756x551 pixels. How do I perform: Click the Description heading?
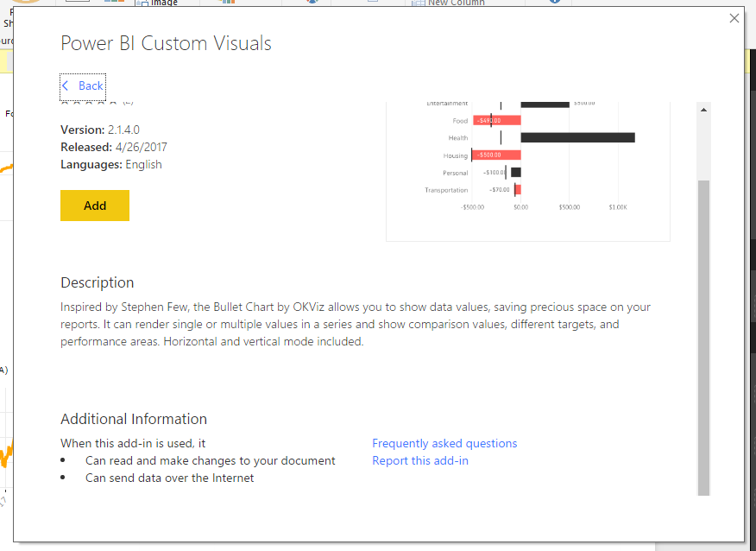pyautogui.click(x=97, y=282)
